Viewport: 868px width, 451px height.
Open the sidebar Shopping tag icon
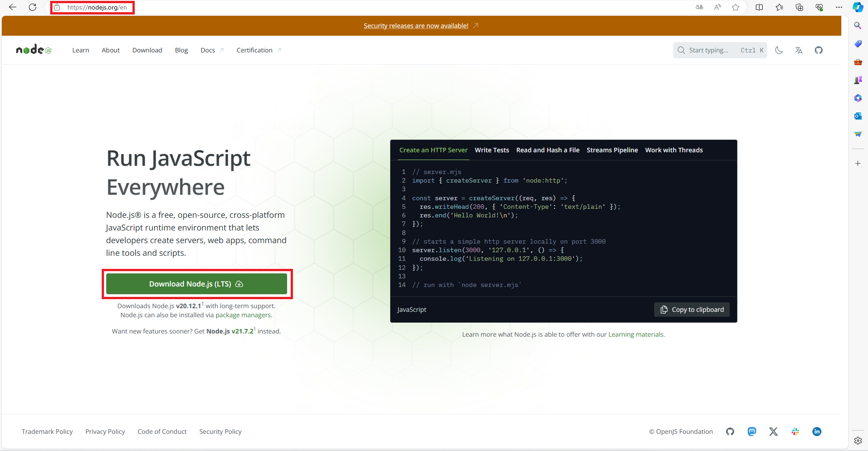[x=858, y=44]
